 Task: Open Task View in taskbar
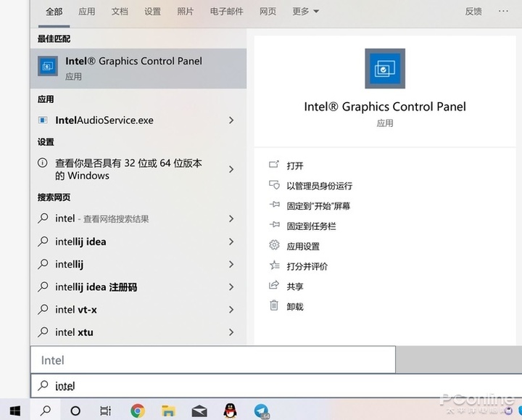(x=106, y=411)
